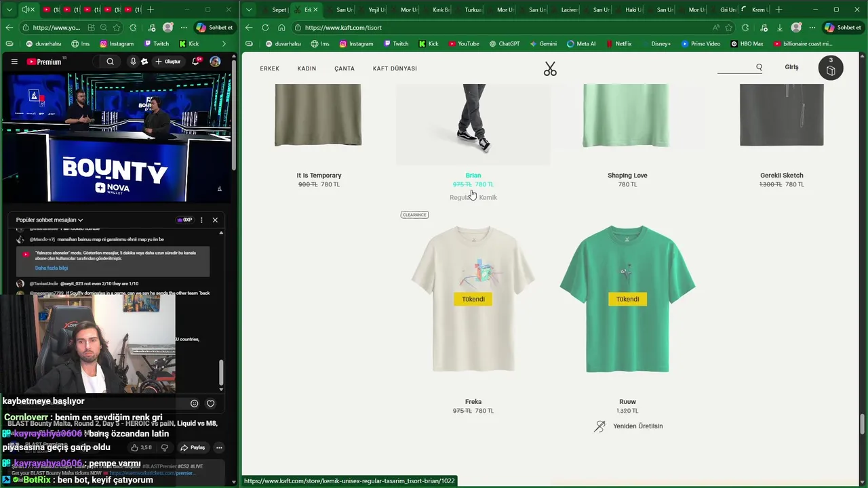Click the read aloud icon in Kaft address bar
Screen dimensions: 868x488
pyautogui.click(x=715, y=28)
